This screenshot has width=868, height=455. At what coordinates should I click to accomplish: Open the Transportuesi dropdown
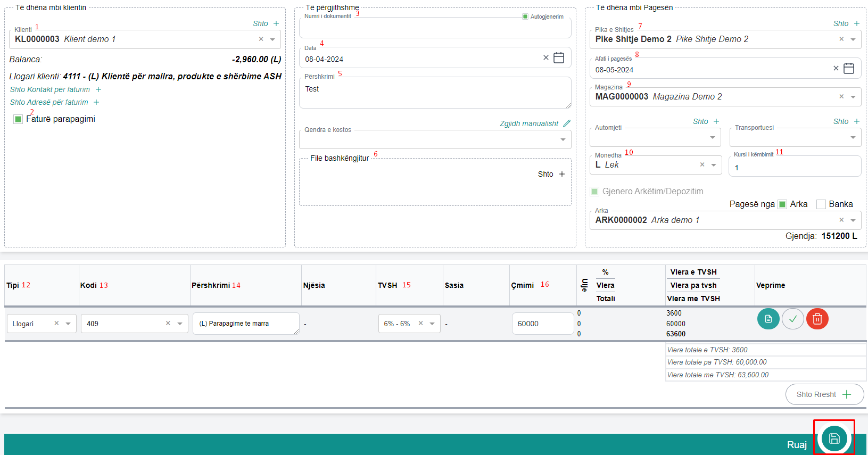click(853, 137)
